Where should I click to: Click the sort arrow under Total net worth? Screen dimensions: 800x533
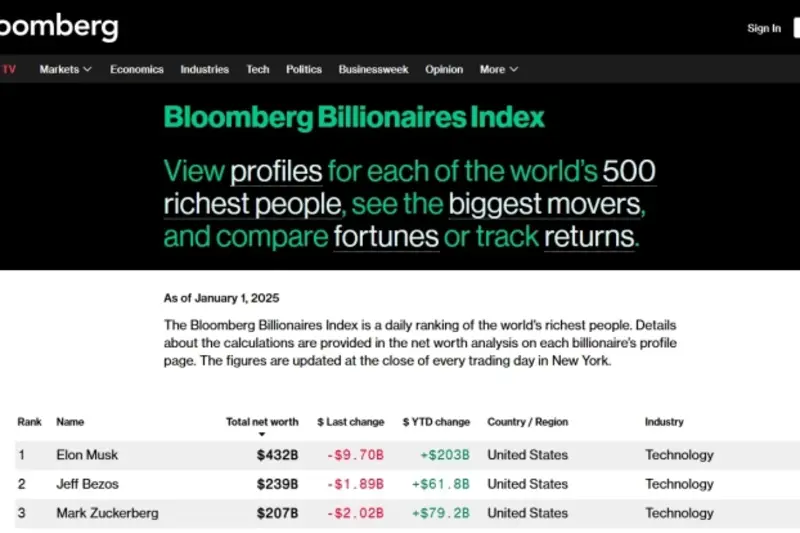(x=262, y=434)
